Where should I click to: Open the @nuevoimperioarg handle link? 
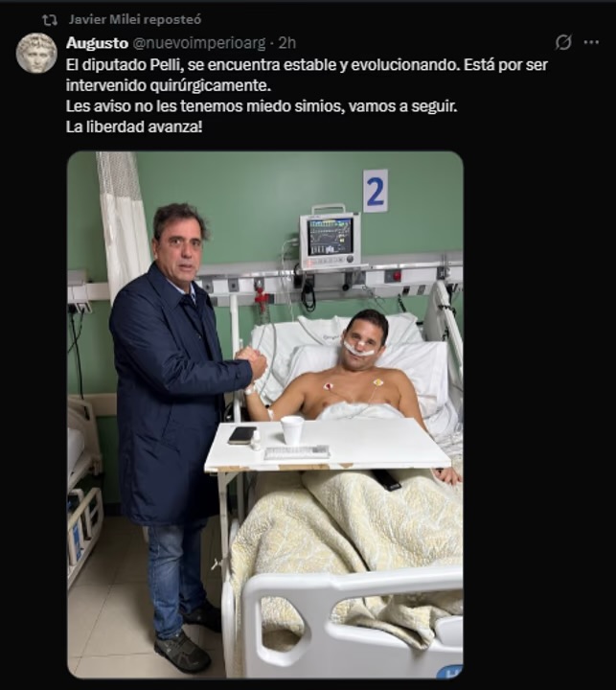coord(199,43)
